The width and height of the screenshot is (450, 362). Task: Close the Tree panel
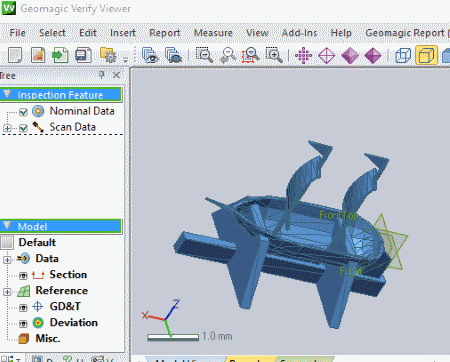(x=116, y=75)
